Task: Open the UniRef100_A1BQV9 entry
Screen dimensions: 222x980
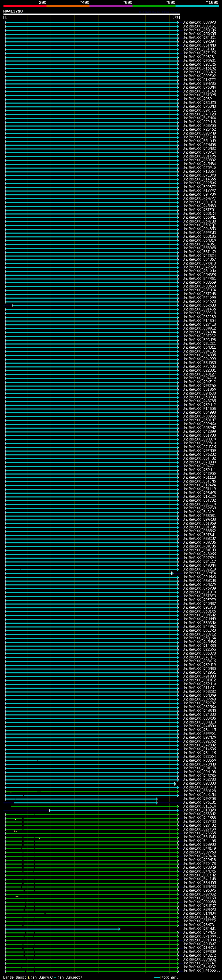Action: (199, 810)
